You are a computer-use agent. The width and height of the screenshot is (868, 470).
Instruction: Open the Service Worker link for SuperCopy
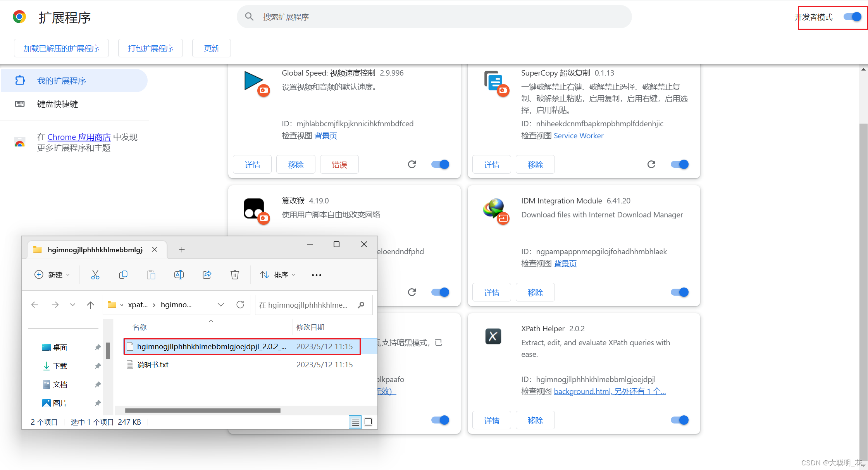579,135
